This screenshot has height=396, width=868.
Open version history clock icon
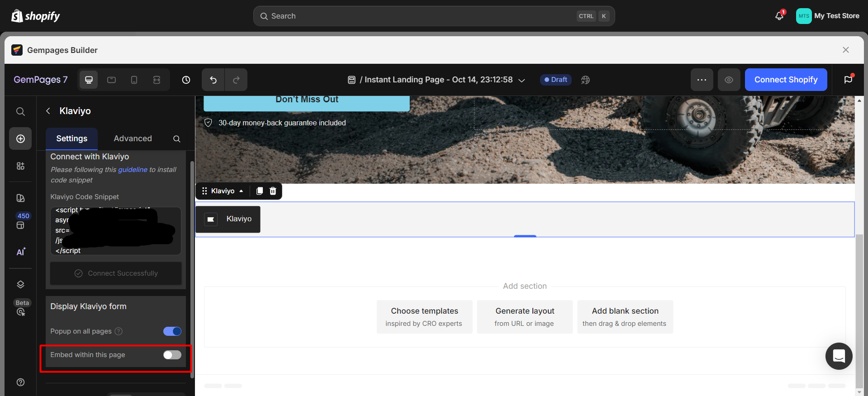click(186, 80)
